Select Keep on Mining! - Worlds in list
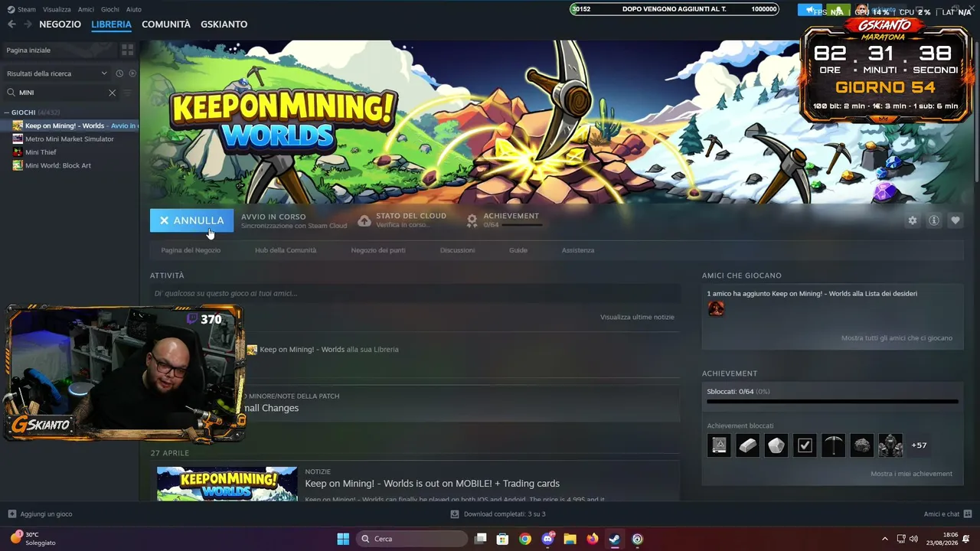This screenshot has height=551, width=980. pos(75,126)
